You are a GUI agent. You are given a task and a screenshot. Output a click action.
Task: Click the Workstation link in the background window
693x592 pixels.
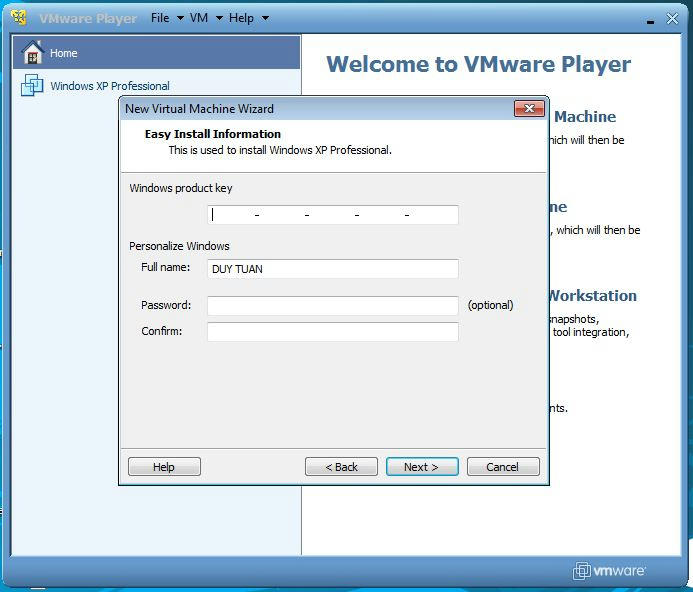pyautogui.click(x=593, y=296)
